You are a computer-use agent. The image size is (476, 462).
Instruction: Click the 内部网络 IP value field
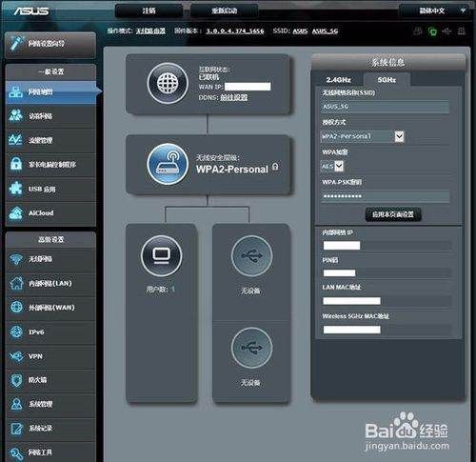(x=342, y=246)
